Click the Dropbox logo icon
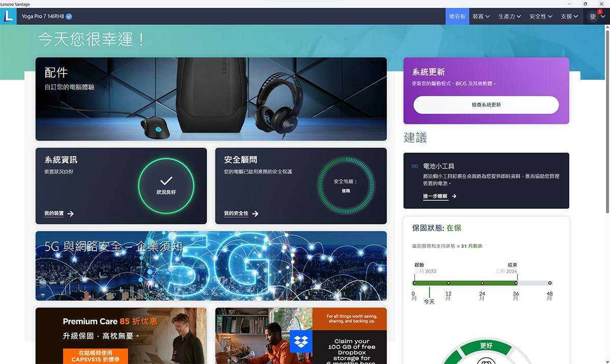Screen dimensions: 610x364 pos(301,341)
